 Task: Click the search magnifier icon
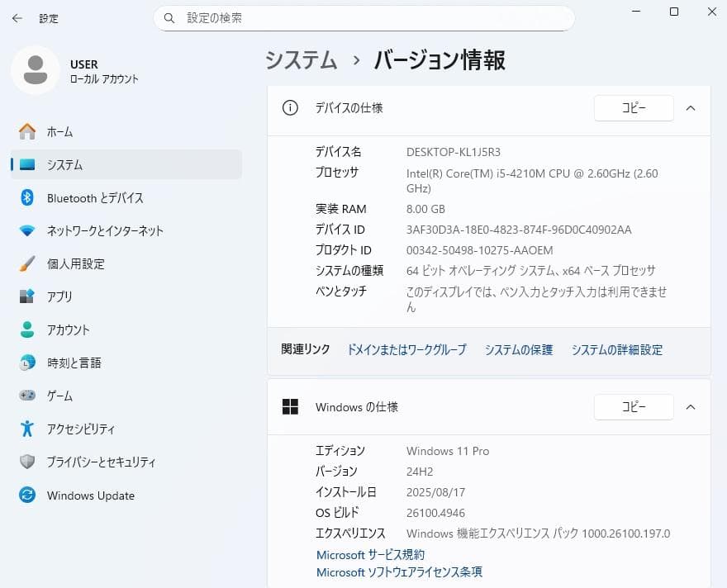click(169, 18)
